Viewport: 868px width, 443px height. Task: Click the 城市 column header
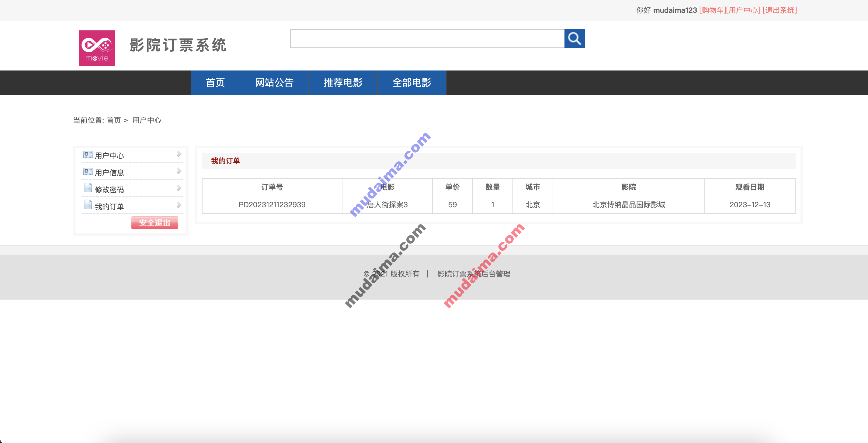[533, 187]
